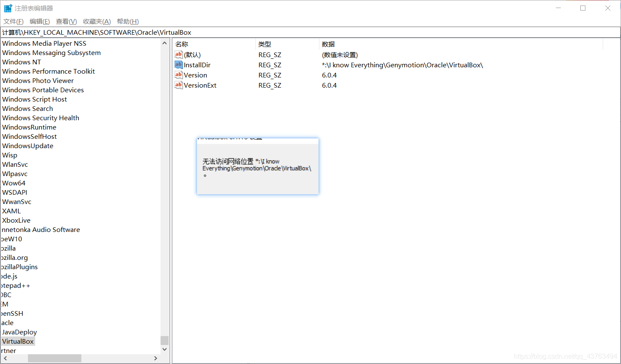Maximize the Registry Editor window
621x364 pixels.
[x=583, y=8]
